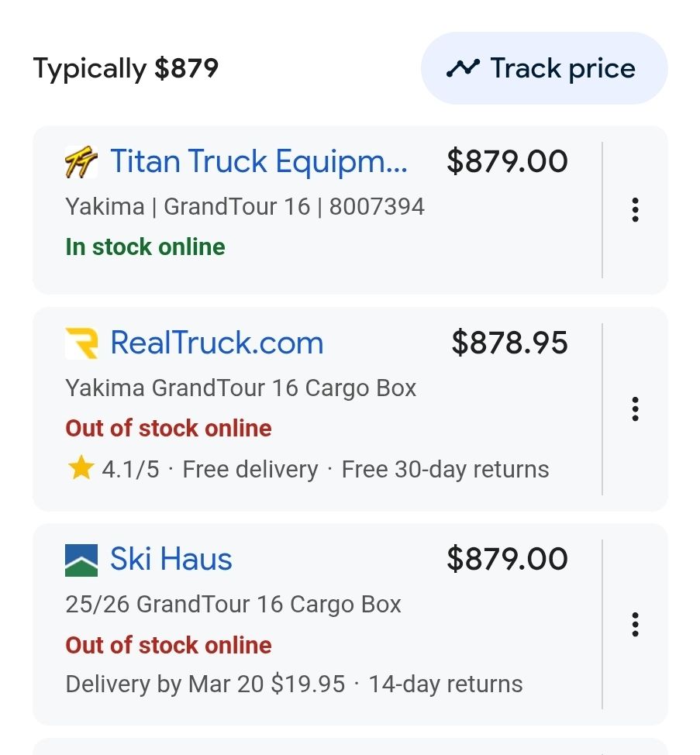Click Delivery by Mar 20 details
Viewport: 700px width, 755px height.
pos(205,684)
